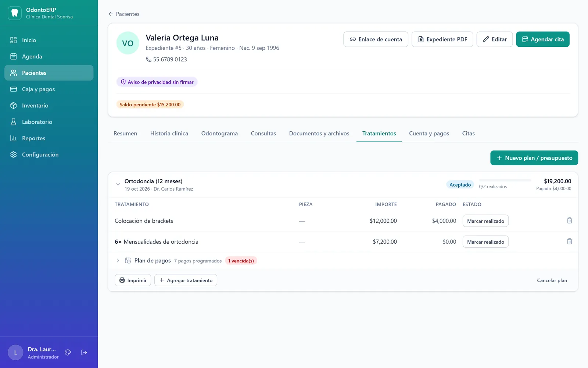Open the Cuenta y pagos tab
Viewport: 588px width, 368px height.
429,133
